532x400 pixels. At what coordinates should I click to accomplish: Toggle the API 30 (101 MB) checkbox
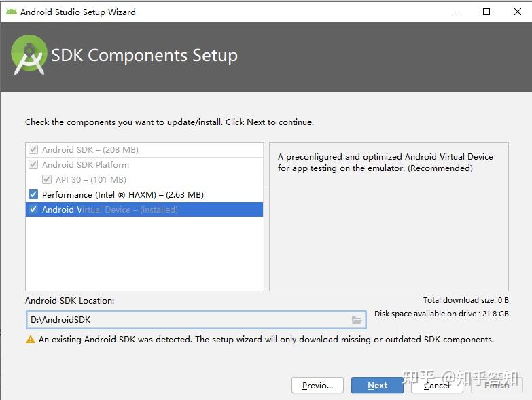pos(47,180)
